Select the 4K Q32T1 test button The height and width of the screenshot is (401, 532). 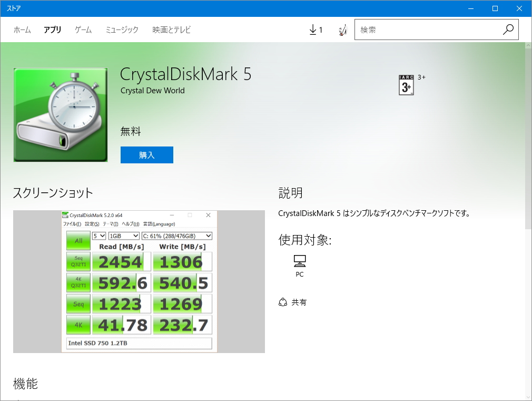(78, 283)
